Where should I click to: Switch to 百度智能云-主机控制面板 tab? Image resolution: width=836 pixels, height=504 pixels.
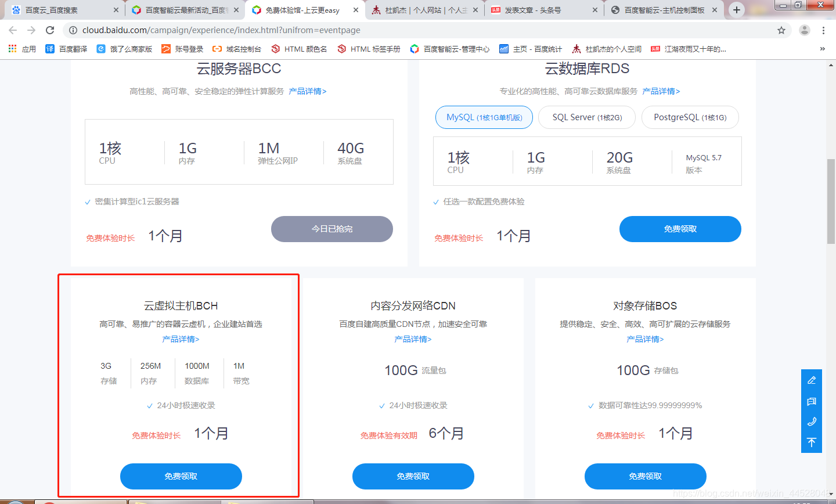(x=665, y=10)
